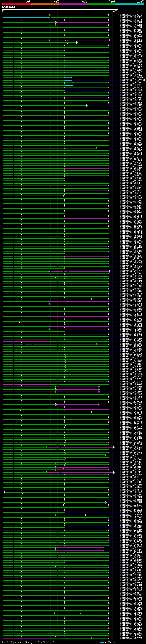Select hit UniRef100_B9SE83
The width and height of the screenshot is (146, 644).
(x=131, y=344)
